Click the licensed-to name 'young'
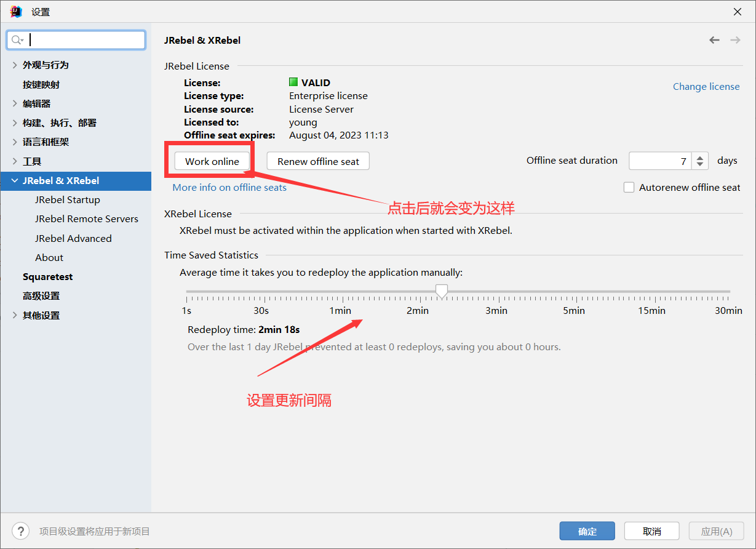Screen dimensions: 756x549 303,122
